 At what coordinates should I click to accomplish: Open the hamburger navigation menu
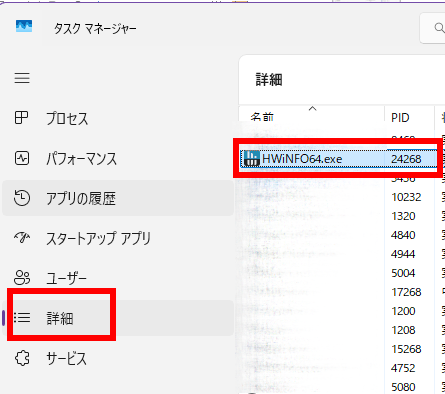coord(22,78)
